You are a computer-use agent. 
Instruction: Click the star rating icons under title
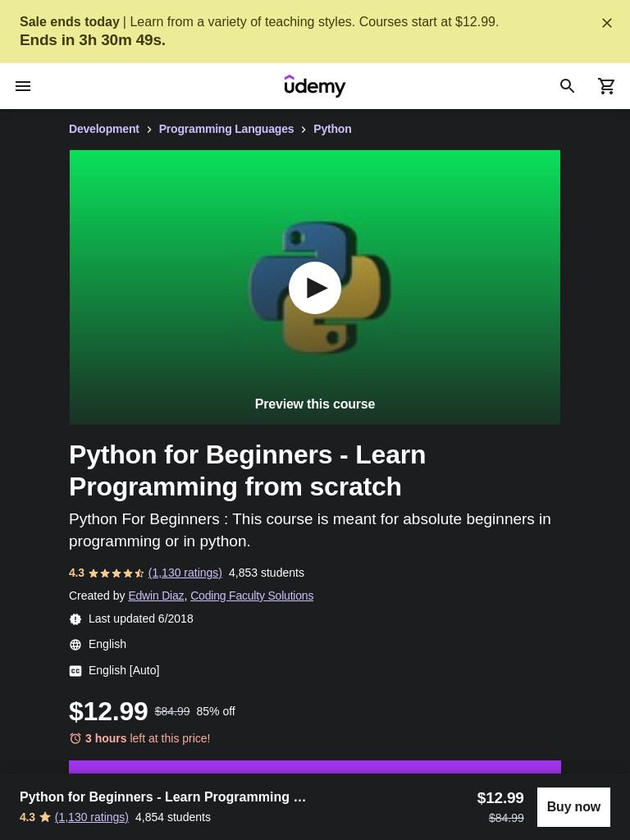pyautogui.click(x=116, y=573)
